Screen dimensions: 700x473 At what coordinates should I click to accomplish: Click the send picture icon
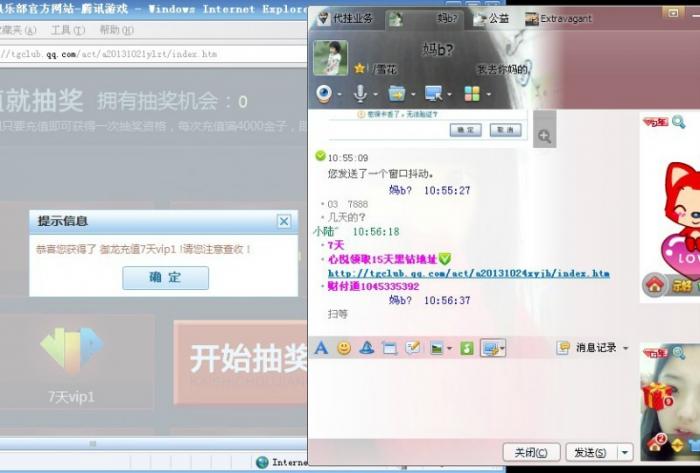436,348
